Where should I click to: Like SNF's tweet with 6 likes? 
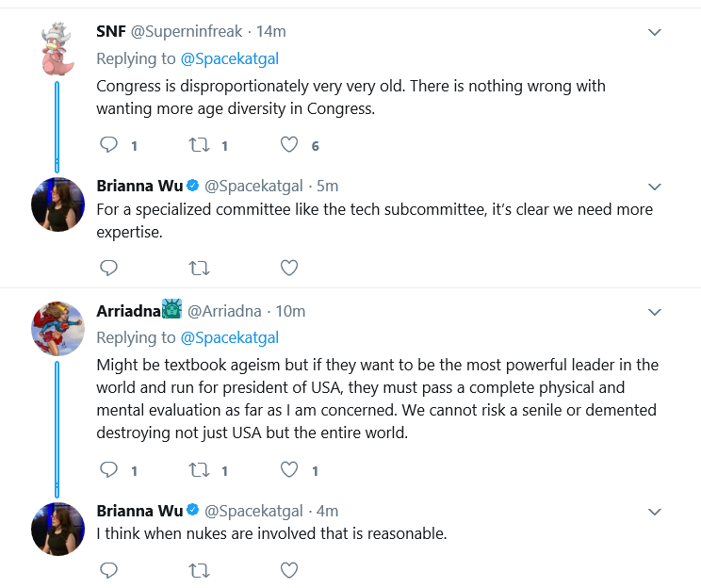tap(289, 145)
